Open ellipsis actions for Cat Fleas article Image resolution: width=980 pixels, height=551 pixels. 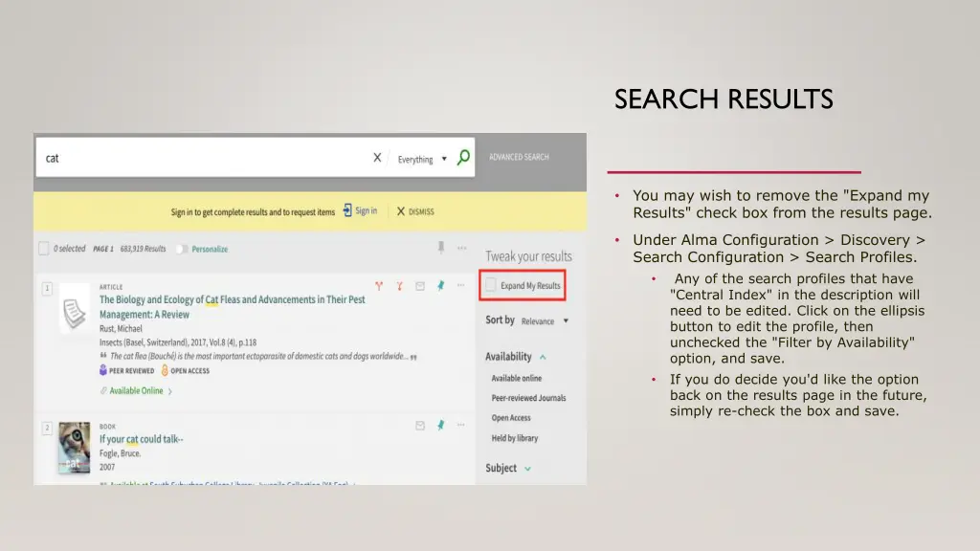pos(460,285)
